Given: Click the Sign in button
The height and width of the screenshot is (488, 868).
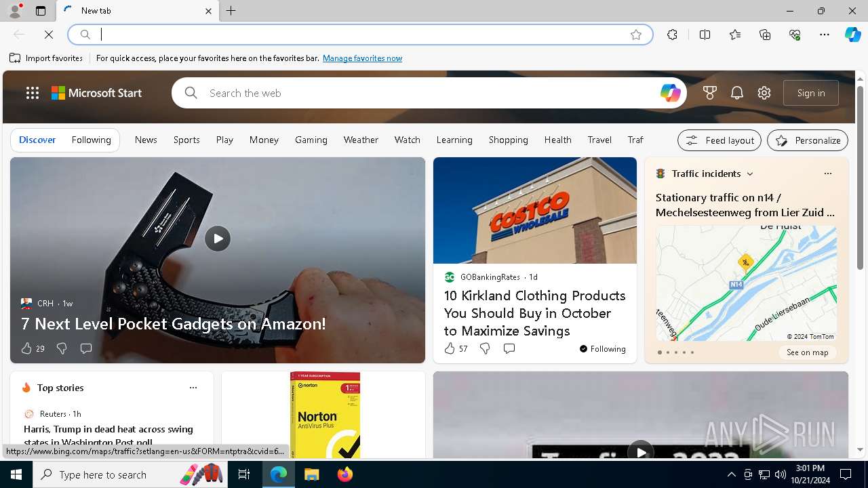Looking at the screenshot, I should click(811, 93).
